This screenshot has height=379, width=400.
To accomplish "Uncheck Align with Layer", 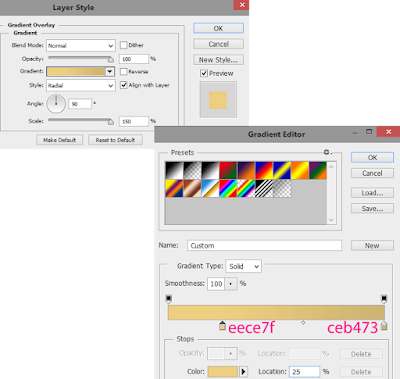I will tap(124, 85).
